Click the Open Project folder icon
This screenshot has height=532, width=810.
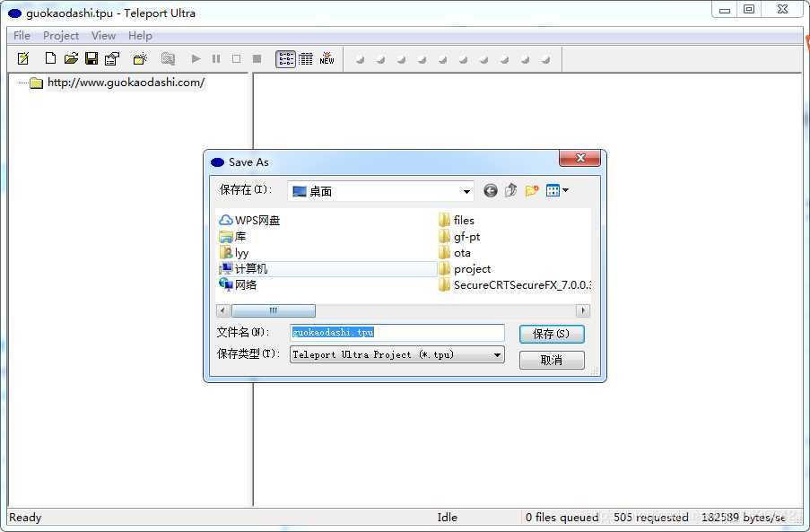pyautogui.click(x=71, y=58)
